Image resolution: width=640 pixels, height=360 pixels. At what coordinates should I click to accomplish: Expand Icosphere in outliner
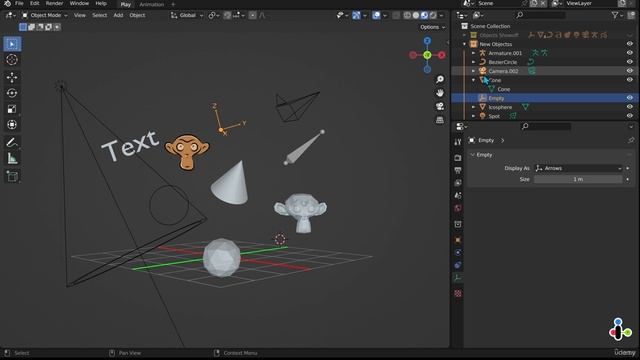coord(473,107)
